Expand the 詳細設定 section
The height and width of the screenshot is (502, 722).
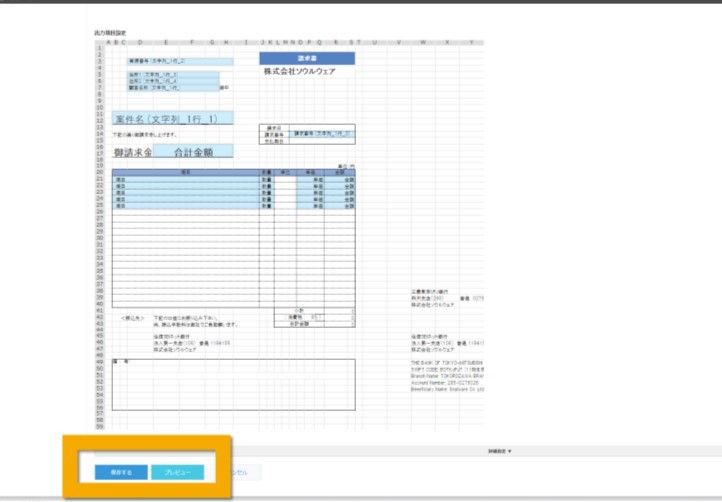tap(500, 451)
